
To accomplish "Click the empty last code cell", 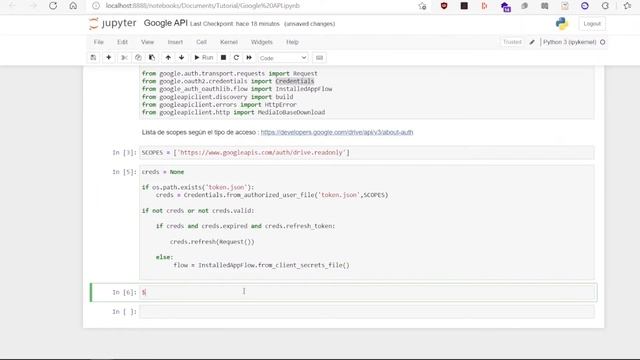I will point(367,312).
